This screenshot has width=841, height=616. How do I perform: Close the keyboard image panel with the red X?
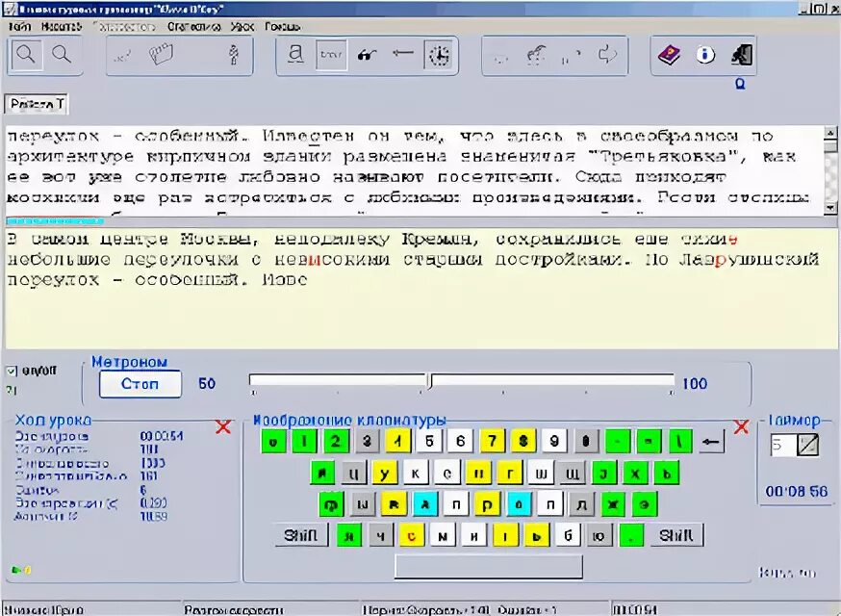pyautogui.click(x=740, y=427)
